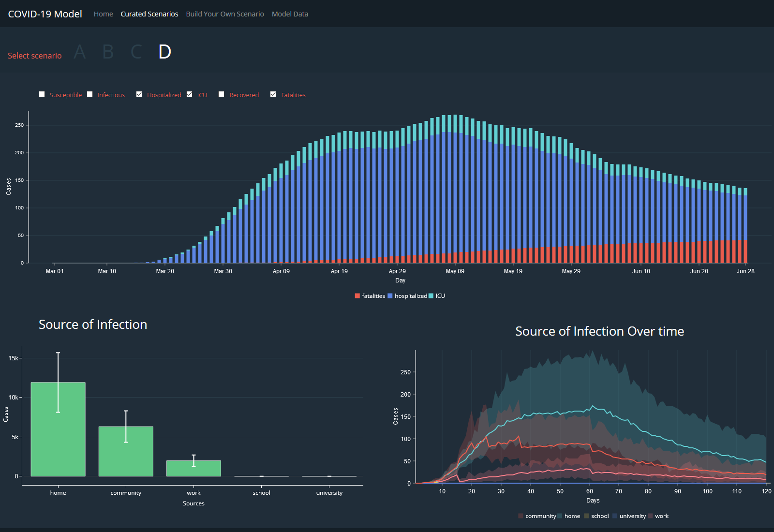Image resolution: width=774 pixels, height=532 pixels.
Task: Uncheck the Hospitalized checkbox
Action: [139, 94]
